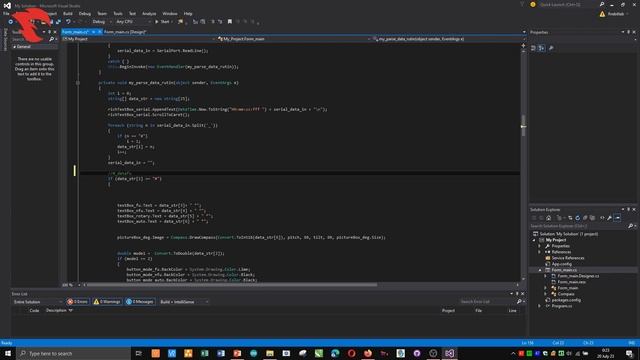
Task: Toggle Preview Selected Items in Solution Explorer
Action: click(618, 218)
